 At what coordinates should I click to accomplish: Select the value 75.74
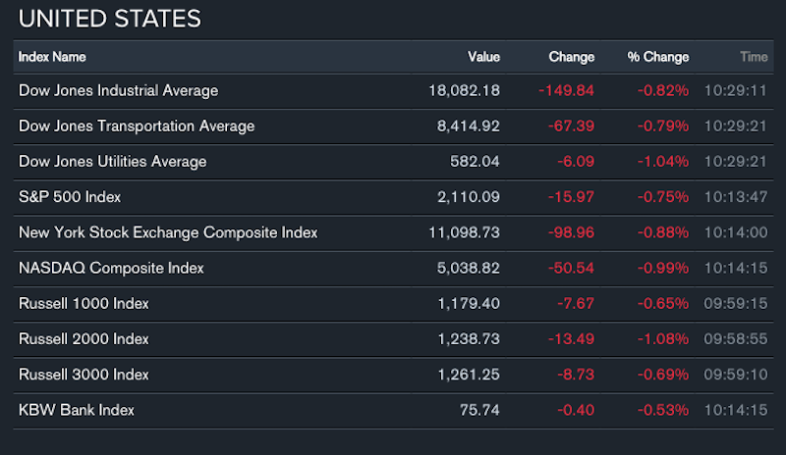click(480, 410)
